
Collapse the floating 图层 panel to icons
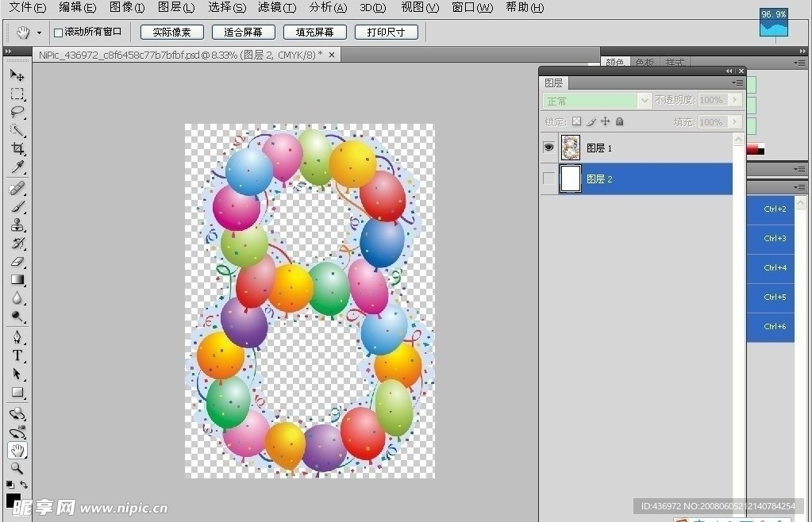(x=729, y=71)
